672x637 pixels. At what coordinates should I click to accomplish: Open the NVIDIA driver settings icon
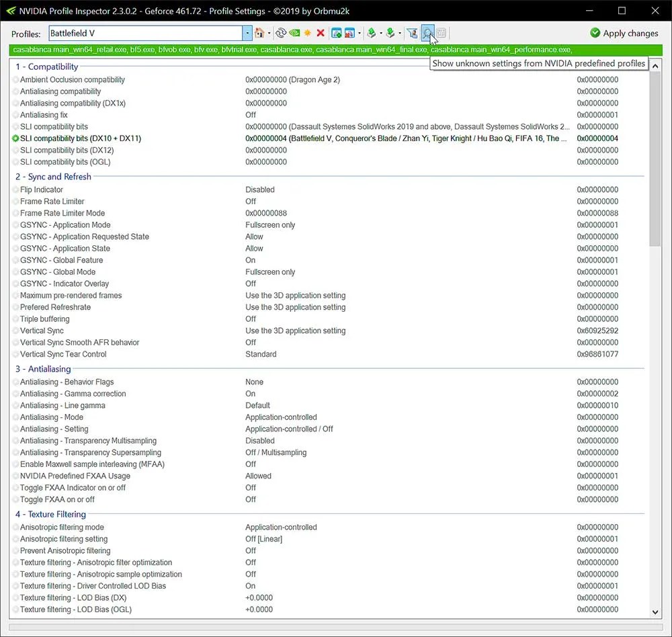[294, 32]
